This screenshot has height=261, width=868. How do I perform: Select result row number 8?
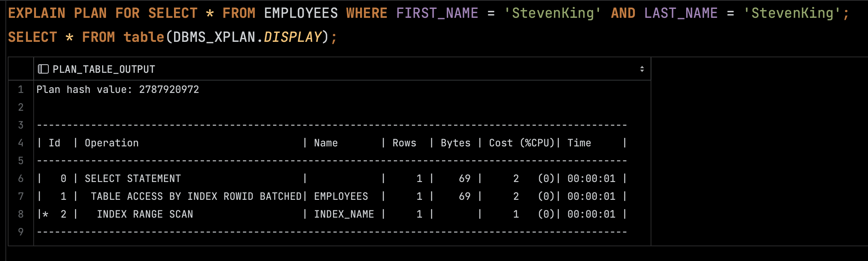tap(21, 214)
